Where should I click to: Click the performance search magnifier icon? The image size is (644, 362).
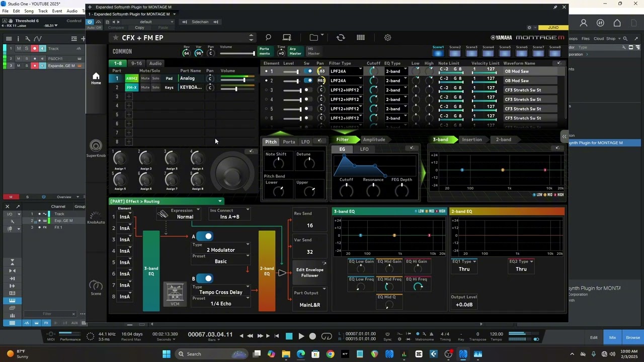point(268,38)
